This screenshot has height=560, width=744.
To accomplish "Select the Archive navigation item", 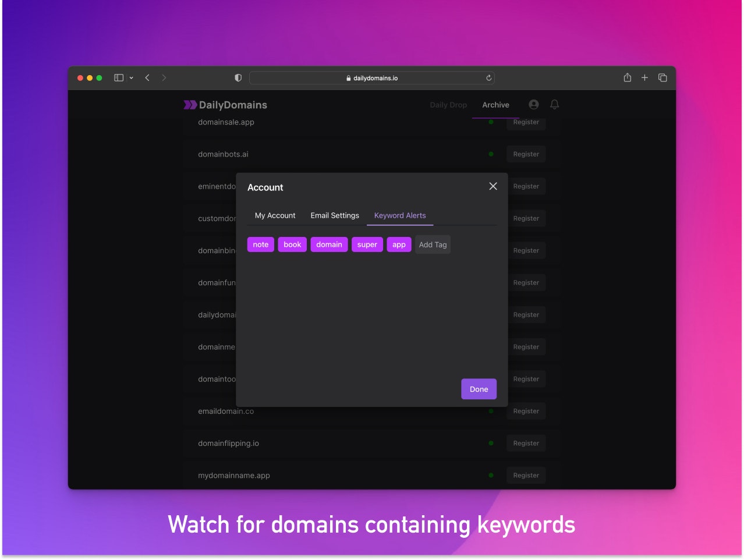I will (495, 105).
